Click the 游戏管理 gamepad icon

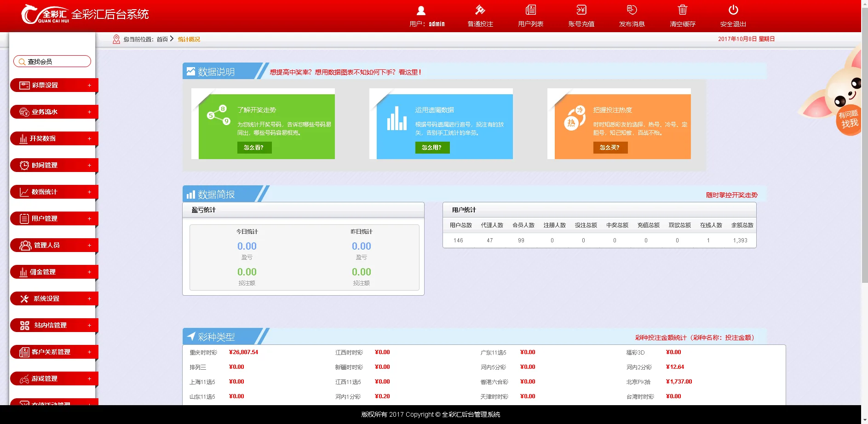(x=24, y=379)
